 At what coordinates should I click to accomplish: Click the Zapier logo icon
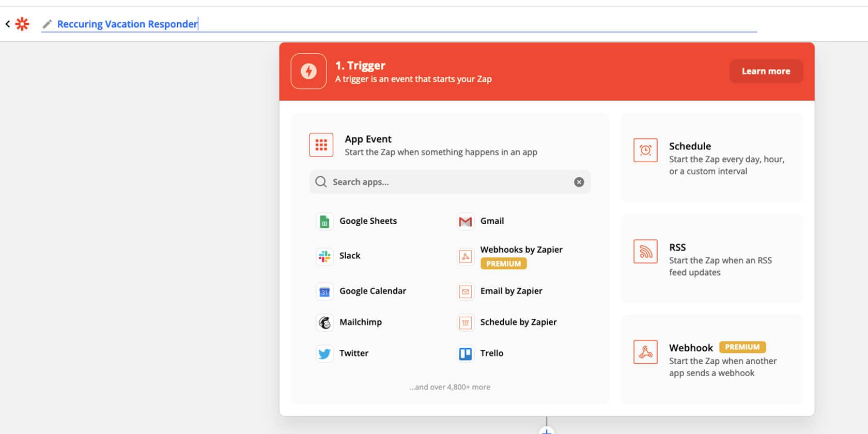tap(22, 24)
